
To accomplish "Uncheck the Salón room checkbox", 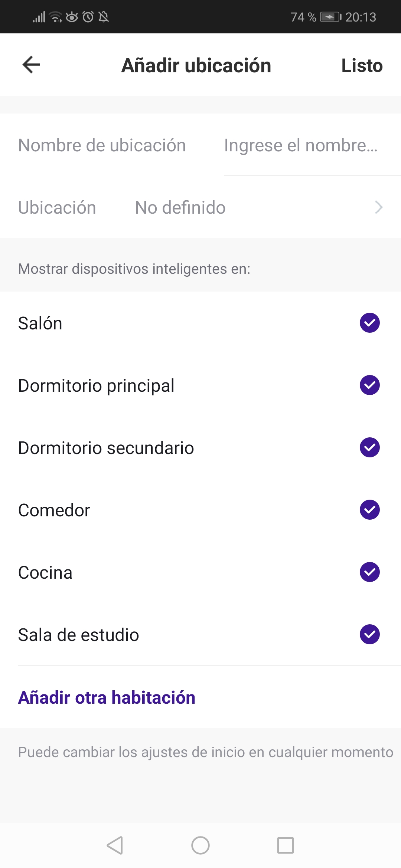I will 369,323.
